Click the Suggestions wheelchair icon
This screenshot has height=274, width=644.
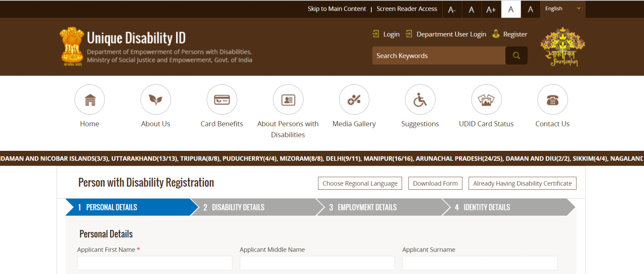(x=420, y=100)
